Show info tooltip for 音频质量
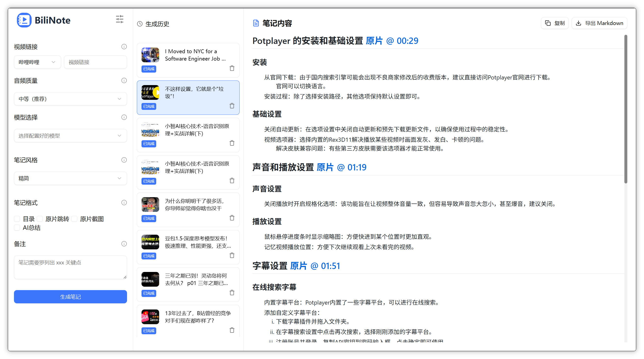644x359 pixels. 124,80
